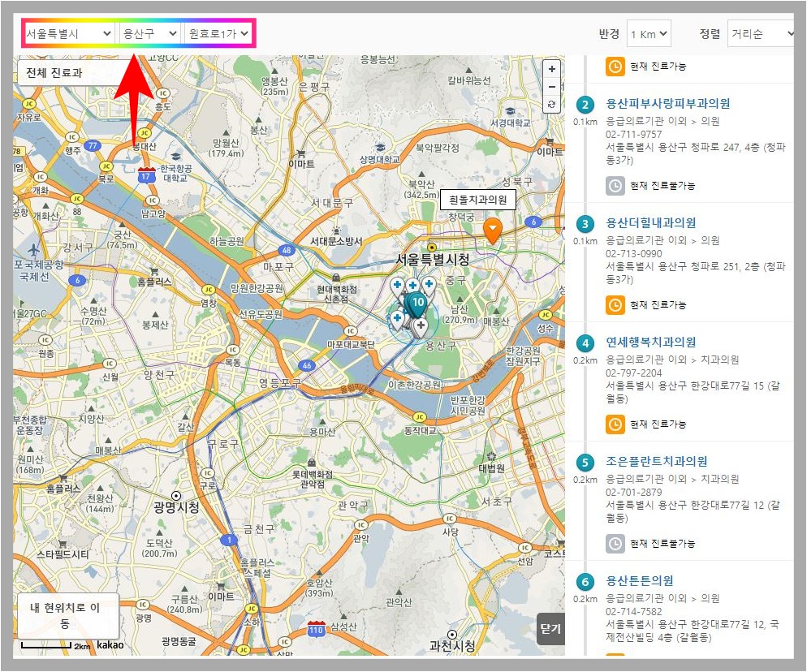Click phone number 02-711-9757
Image resolution: width=807 pixels, height=672 pixels.
click(633, 134)
